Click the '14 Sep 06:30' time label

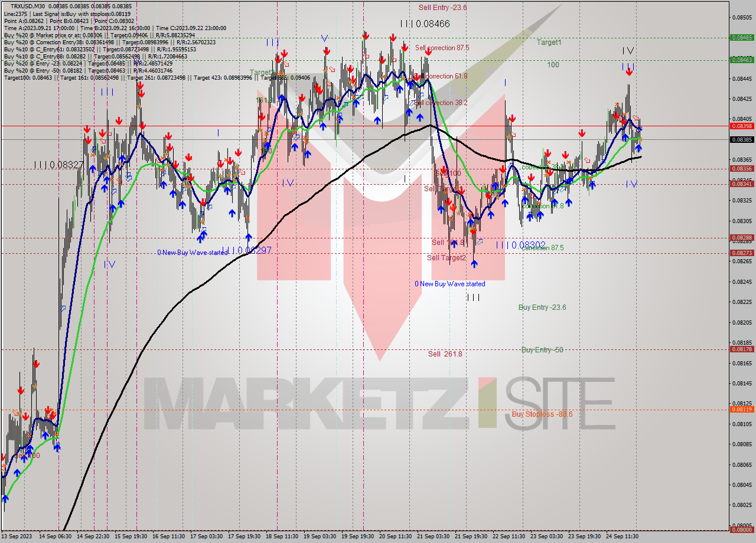[x=54, y=537]
